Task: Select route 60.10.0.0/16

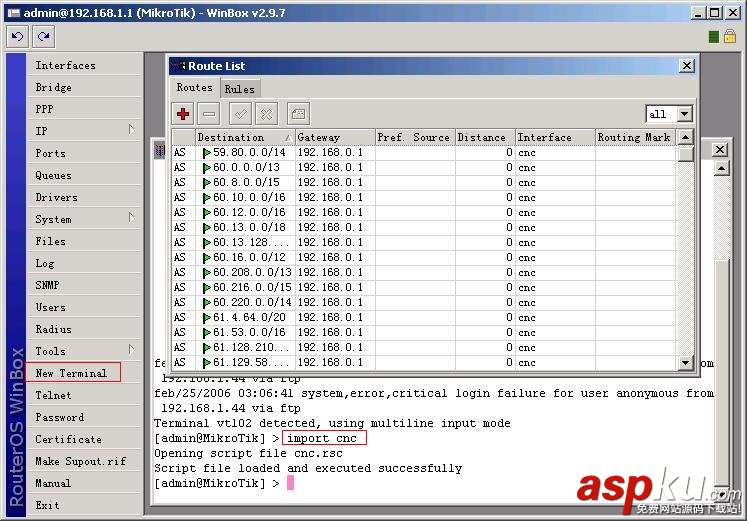Action: (424, 198)
